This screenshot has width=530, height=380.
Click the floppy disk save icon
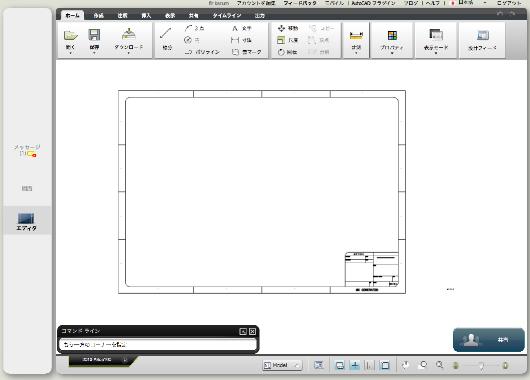94,35
